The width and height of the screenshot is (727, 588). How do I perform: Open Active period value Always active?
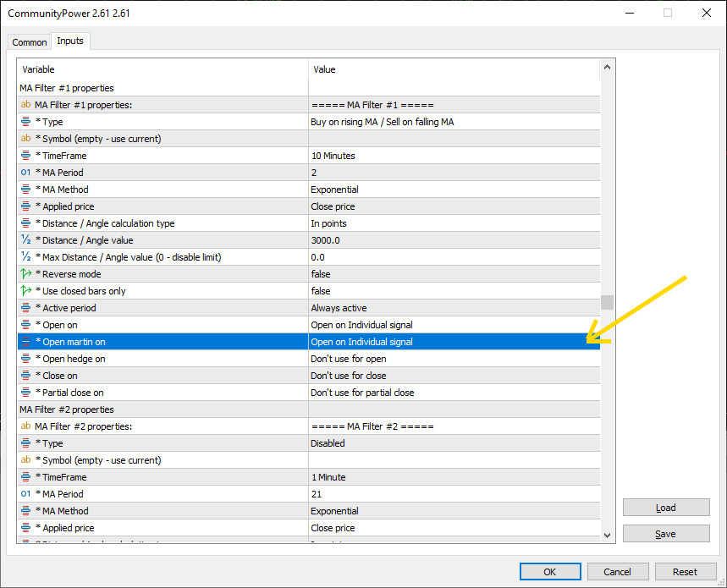(x=454, y=308)
